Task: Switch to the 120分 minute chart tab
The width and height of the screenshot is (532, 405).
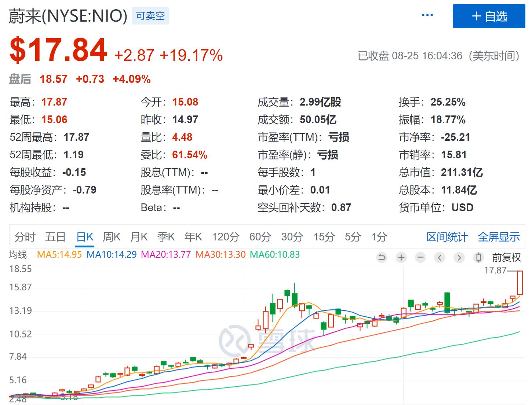Action: (226, 237)
